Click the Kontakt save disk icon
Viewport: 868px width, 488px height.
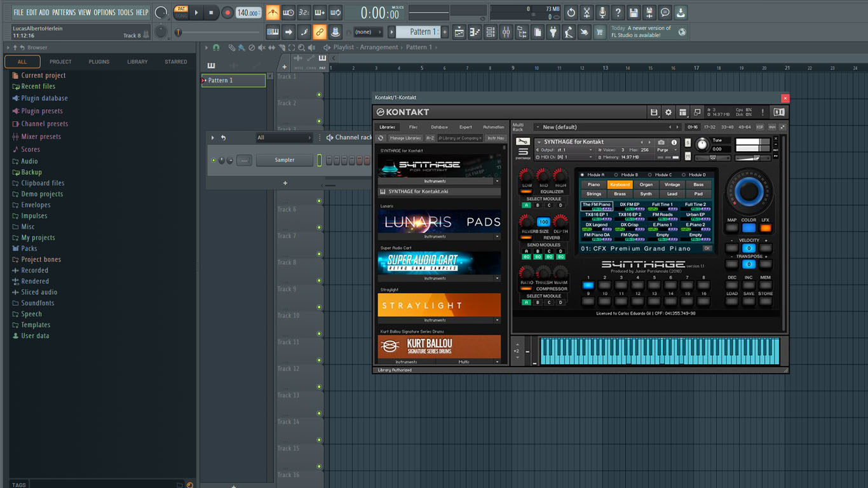[654, 112]
